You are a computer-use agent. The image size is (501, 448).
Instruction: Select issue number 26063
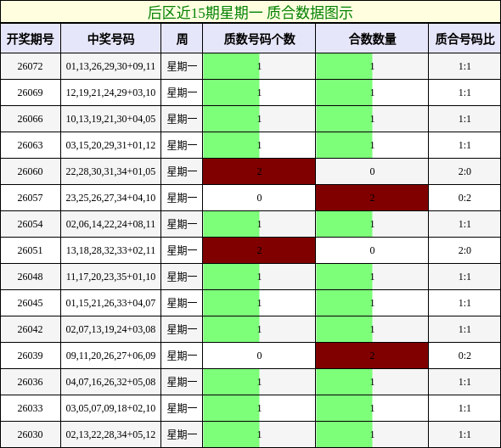(30, 145)
